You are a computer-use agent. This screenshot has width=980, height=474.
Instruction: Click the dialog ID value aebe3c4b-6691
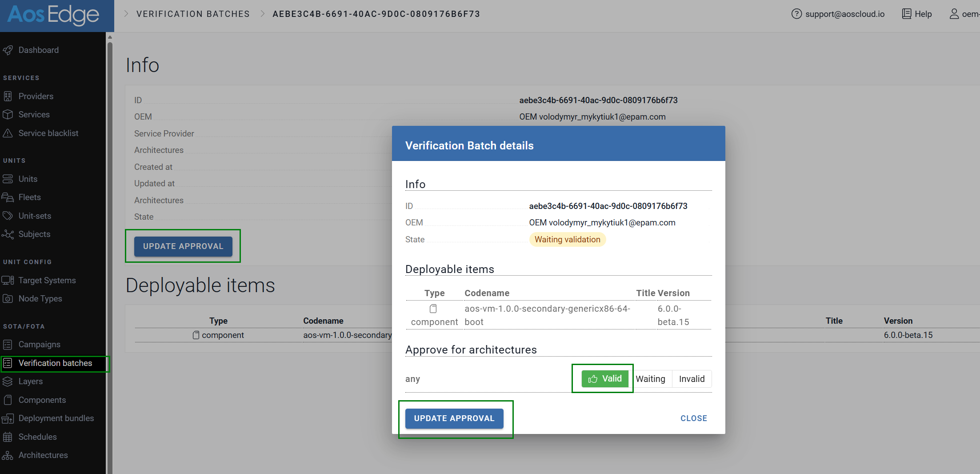point(608,206)
